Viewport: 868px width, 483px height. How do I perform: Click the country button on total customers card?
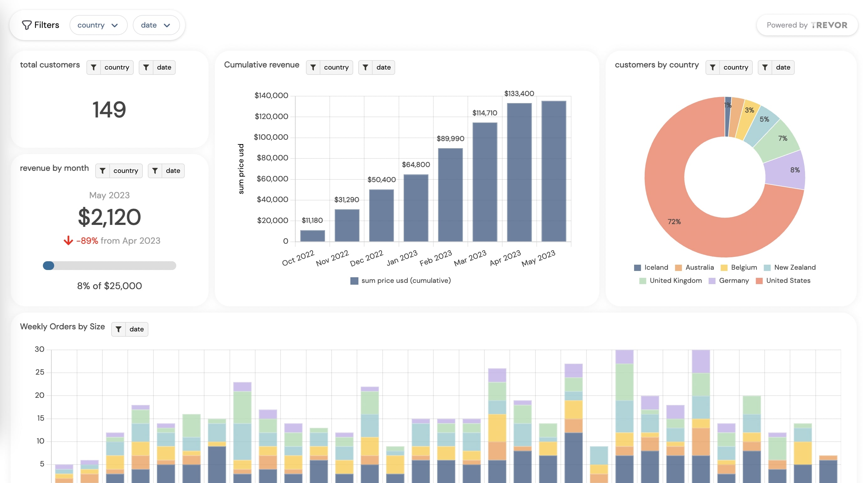(116, 67)
